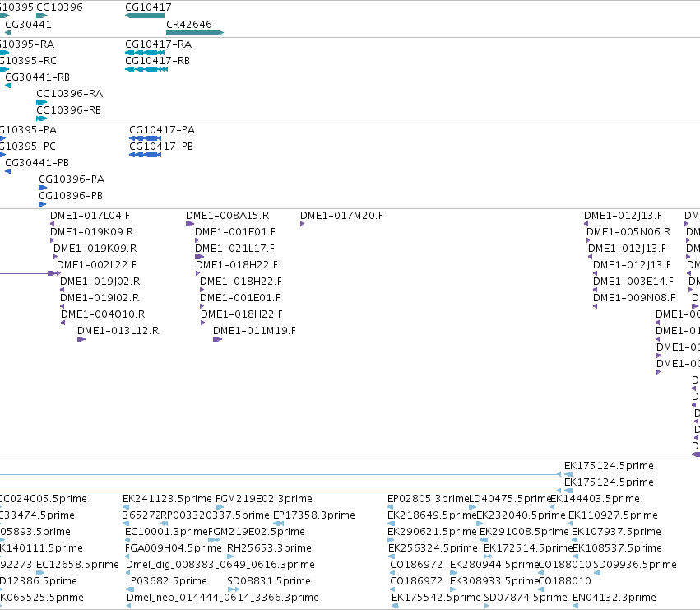This screenshot has height=610, width=700.
Task: Select EST EK241123.5prime
Action: tap(168, 499)
